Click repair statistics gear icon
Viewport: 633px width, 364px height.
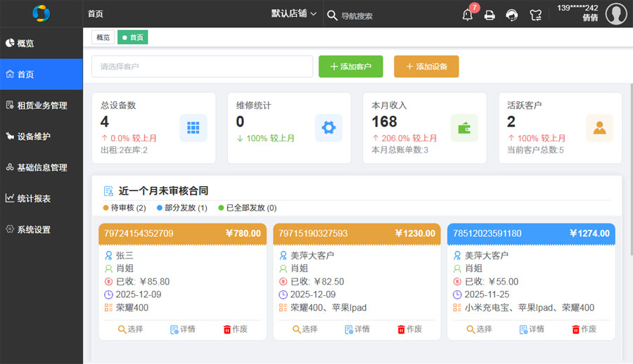point(328,127)
